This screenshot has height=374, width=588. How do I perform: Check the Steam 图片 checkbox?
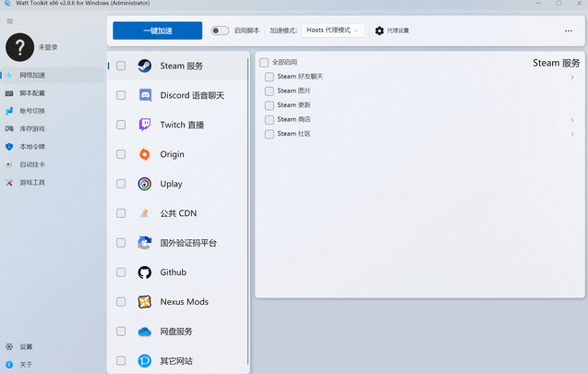pyautogui.click(x=270, y=91)
